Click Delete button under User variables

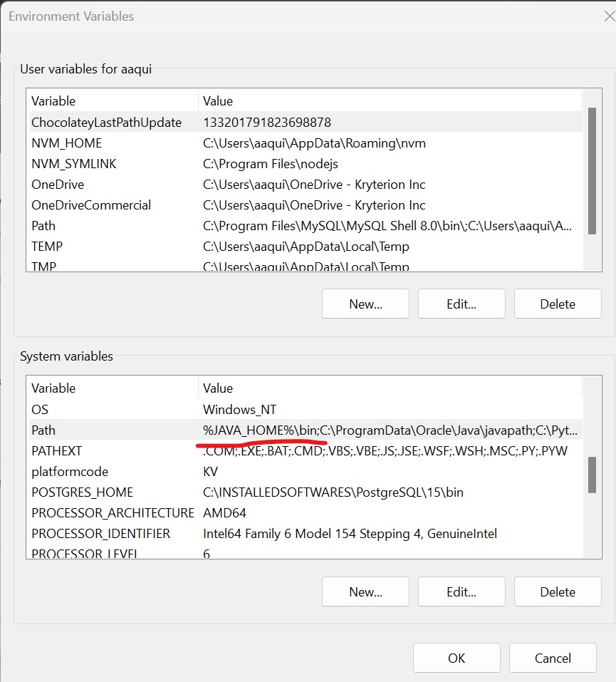[558, 304]
